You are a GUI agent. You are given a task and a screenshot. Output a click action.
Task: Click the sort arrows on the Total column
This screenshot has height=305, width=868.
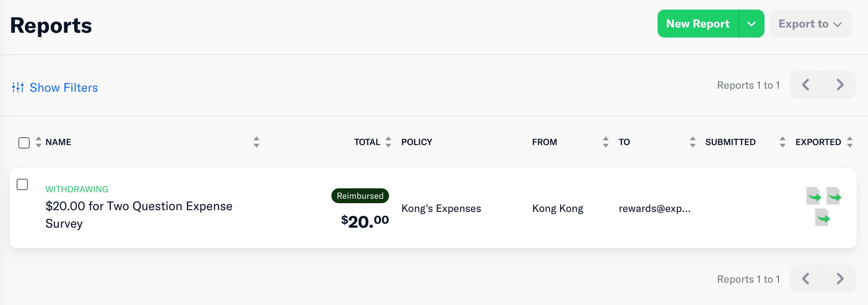point(388,142)
